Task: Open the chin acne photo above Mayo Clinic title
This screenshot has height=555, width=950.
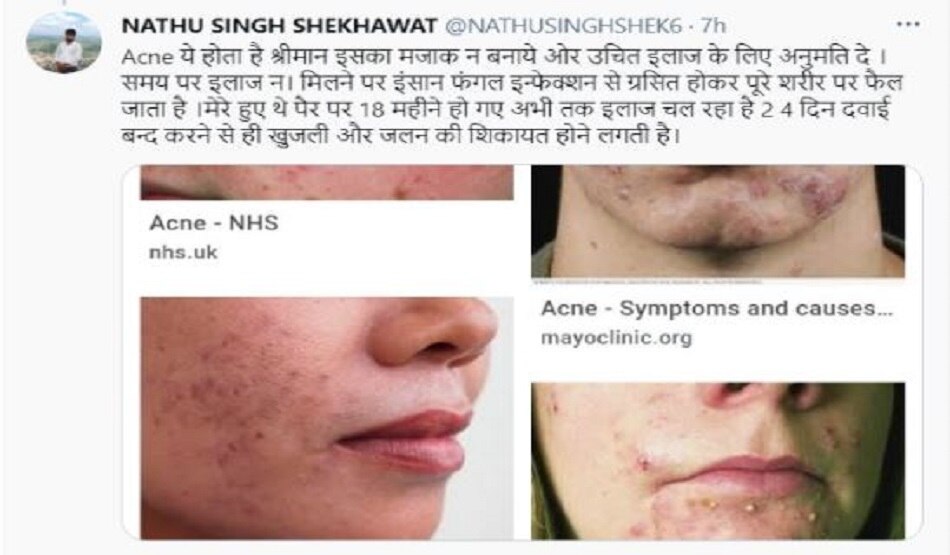Action: [718, 221]
